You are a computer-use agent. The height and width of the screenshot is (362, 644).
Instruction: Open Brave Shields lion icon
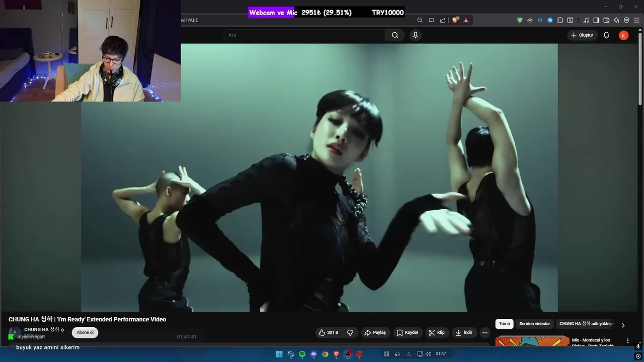[455, 20]
